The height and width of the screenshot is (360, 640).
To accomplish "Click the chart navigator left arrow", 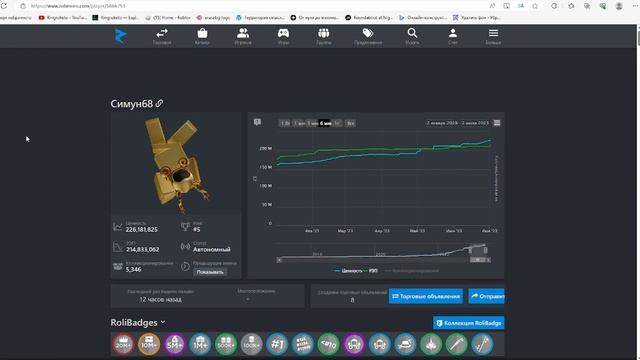I will (279, 260).
